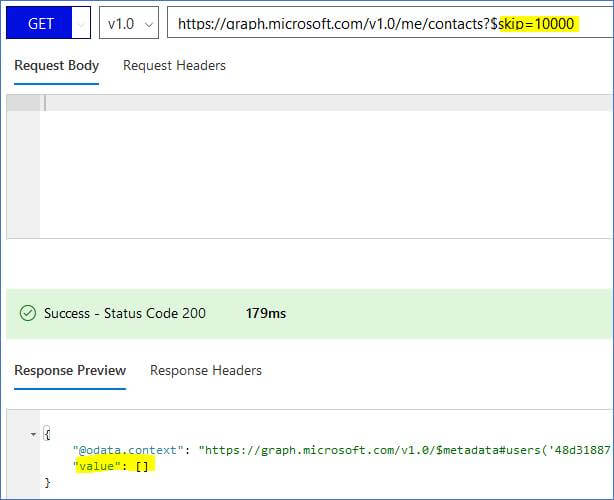Switch to the Response Headers tab
This screenshot has width=614, height=500.
pos(206,371)
